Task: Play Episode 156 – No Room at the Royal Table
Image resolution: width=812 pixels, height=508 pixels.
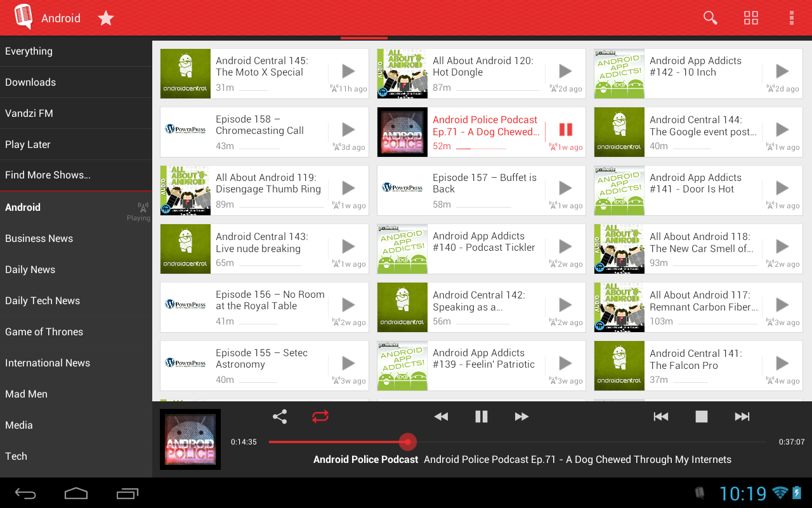Action: click(x=348, y=305)
